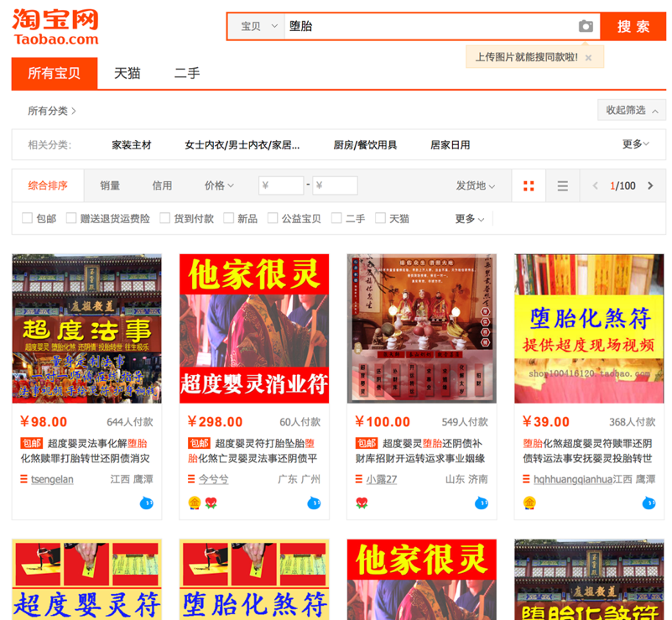Click the Taobao logo
This screenshot has width=672, height=620.
pos(55,27)
